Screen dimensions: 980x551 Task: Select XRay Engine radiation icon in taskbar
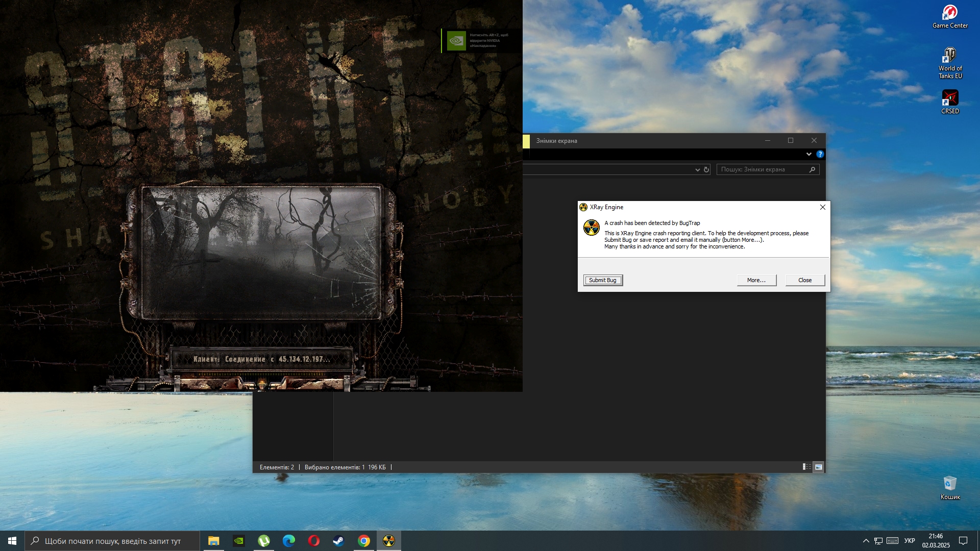coord(388,541)
